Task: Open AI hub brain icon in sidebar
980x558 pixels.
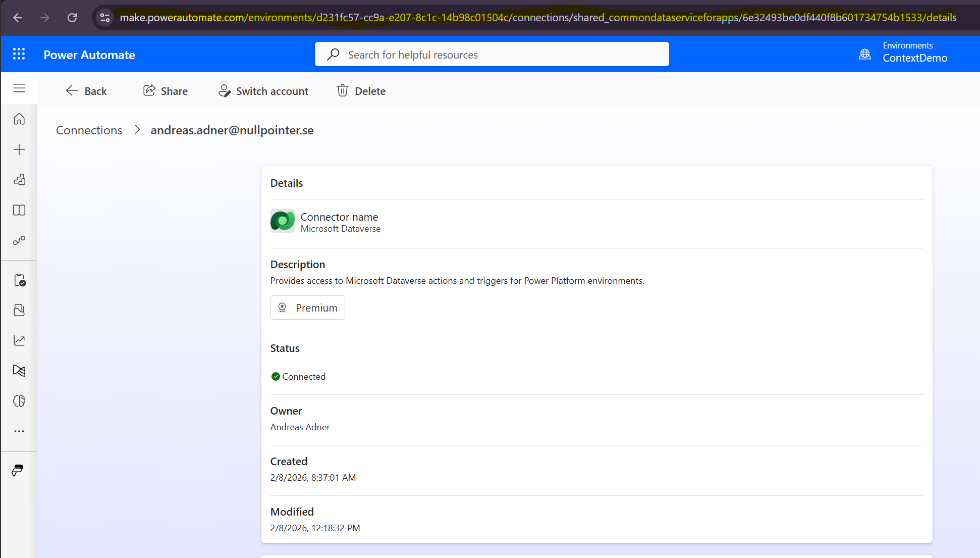Action: pyautogui.click(x=19, y=401)
